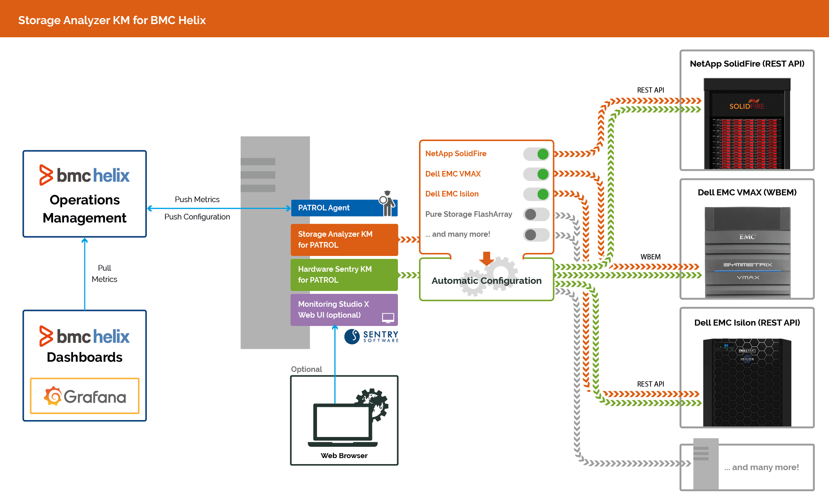This screenshot has width=829, height=504.
Task: Select the PATROL Agent block
Action: pyautogui.click(x=344, y=208)
